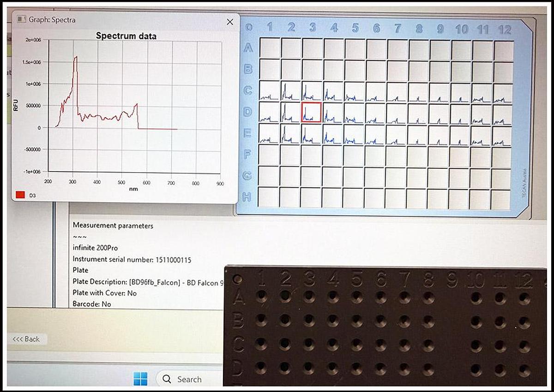This screenshot has width=554, height=392.
Task: Click column header 1 of plate grid
Action: 270,28
